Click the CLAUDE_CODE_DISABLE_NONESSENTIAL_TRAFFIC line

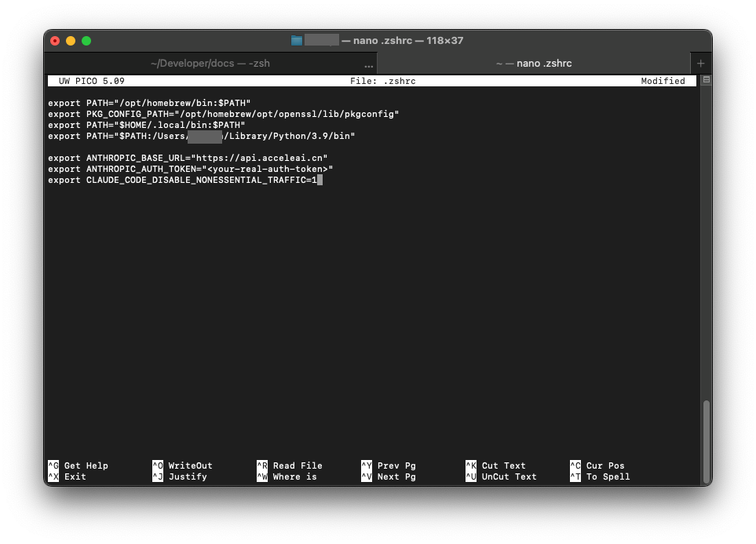(x=183, y=180)
